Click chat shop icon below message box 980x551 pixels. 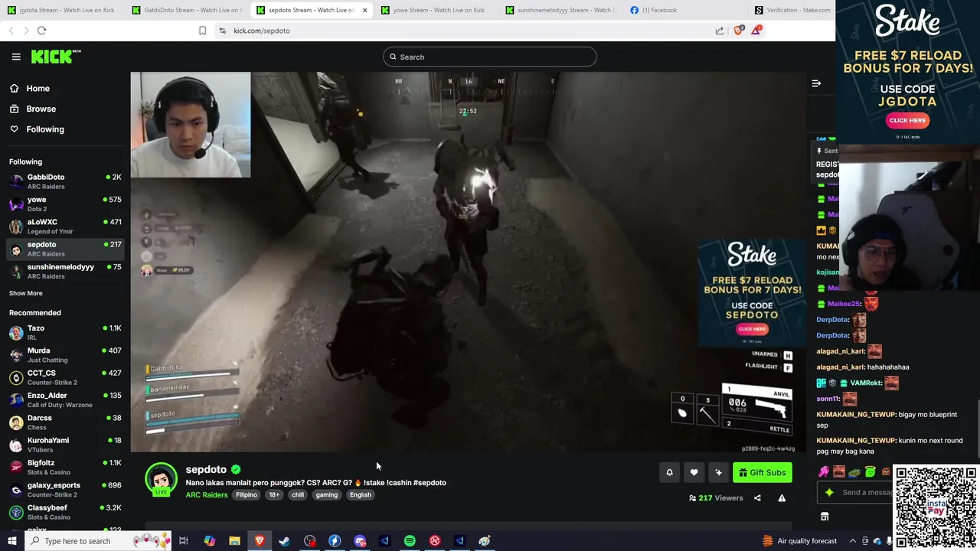(x=825, y=517)
